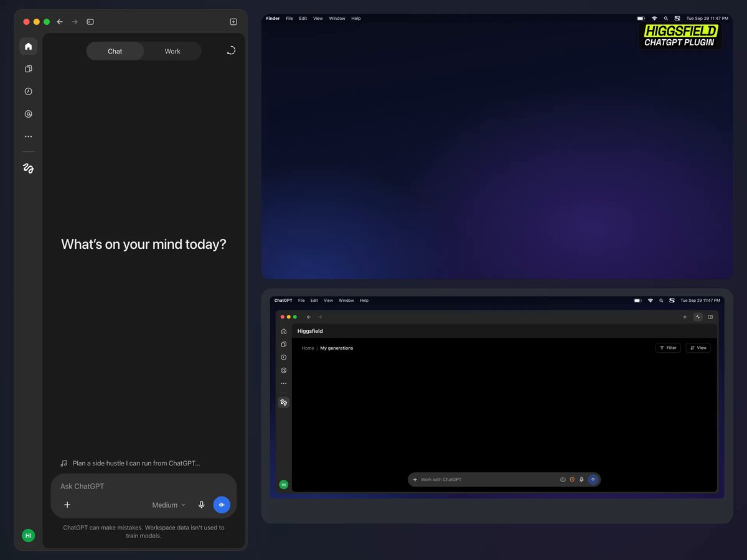Expand the Medium model effort dropdown
747x560 pixels.
(169, 505)
